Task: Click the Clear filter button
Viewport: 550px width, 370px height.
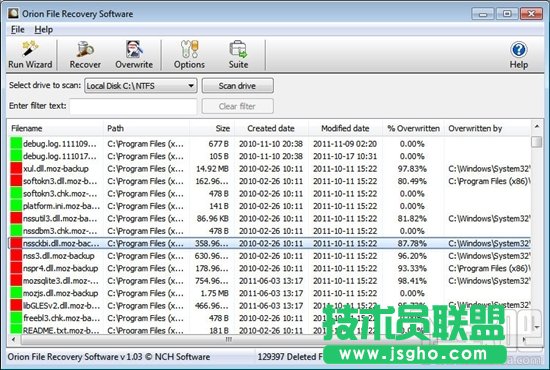Action: pyautogui.click(x=237, y=106)
